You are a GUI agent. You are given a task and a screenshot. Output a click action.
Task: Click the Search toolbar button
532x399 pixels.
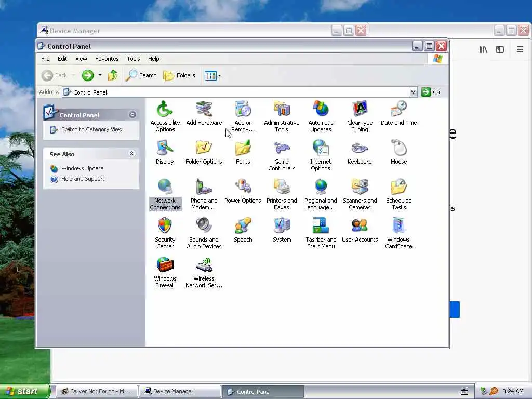(141, 75)
